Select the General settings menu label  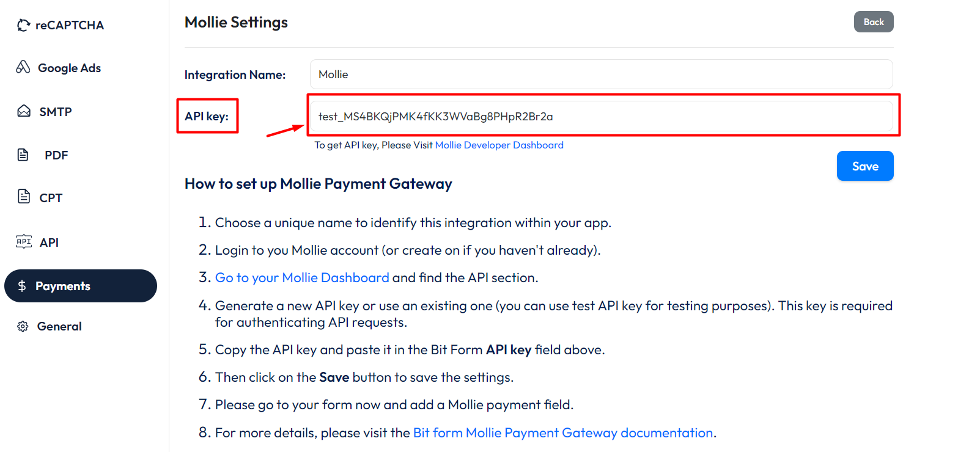59,326
